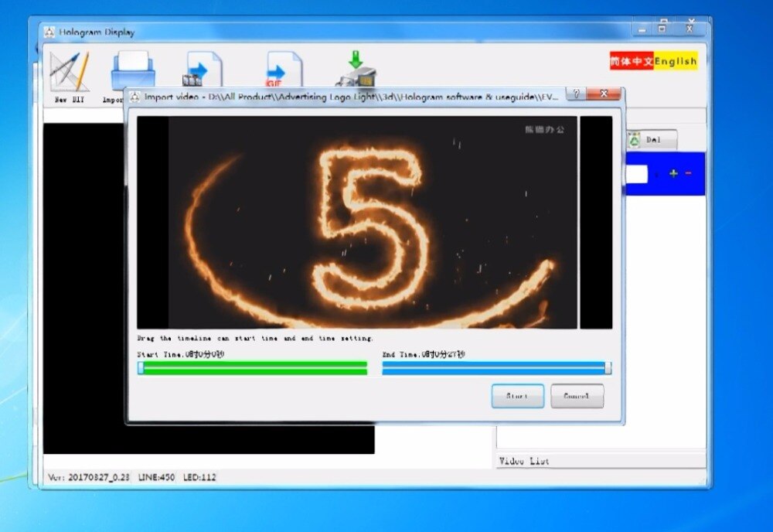Click the white input field in blue row
773x532 pixels.
[636, 174]
